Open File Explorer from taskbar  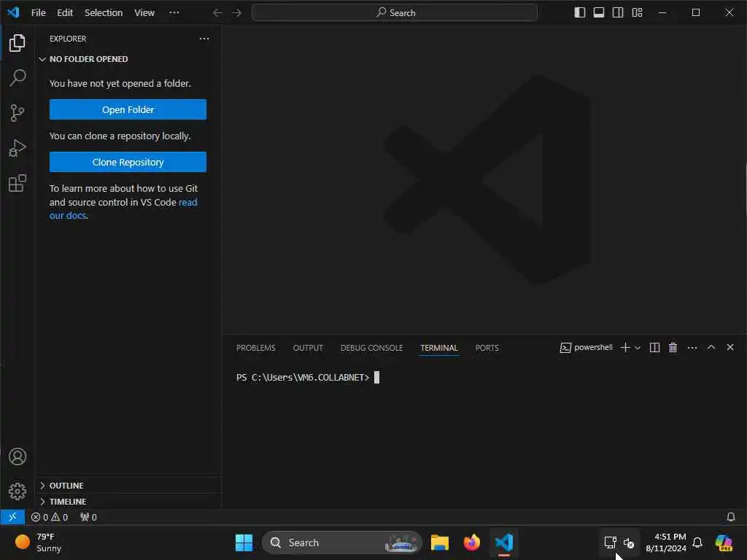(439, 542)
